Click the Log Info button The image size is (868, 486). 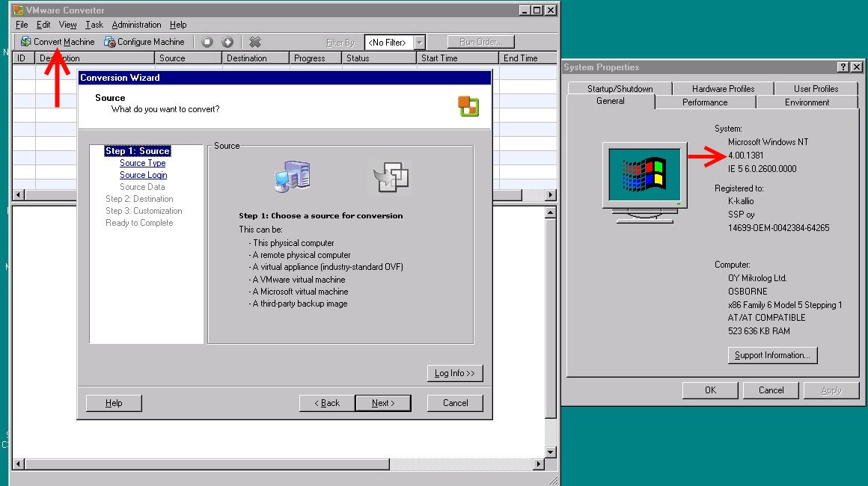click(455, 373)
